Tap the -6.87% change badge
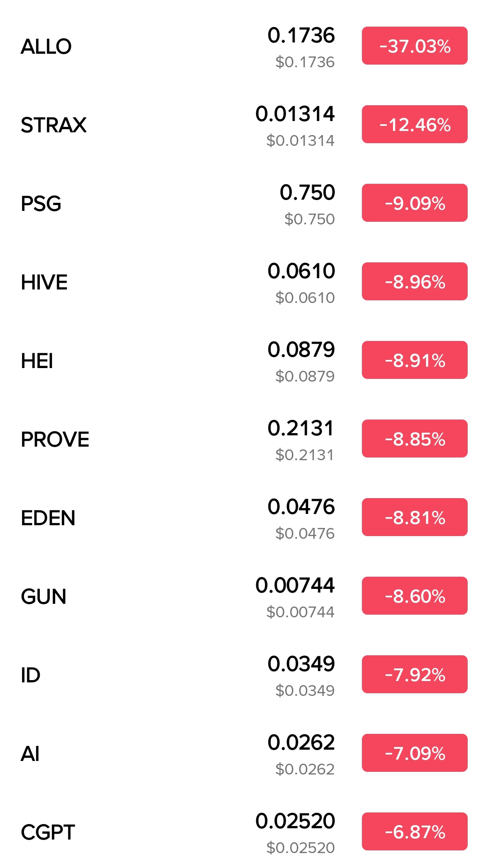Viewport: 488px width, 868px height. click(x=414, y=831)
